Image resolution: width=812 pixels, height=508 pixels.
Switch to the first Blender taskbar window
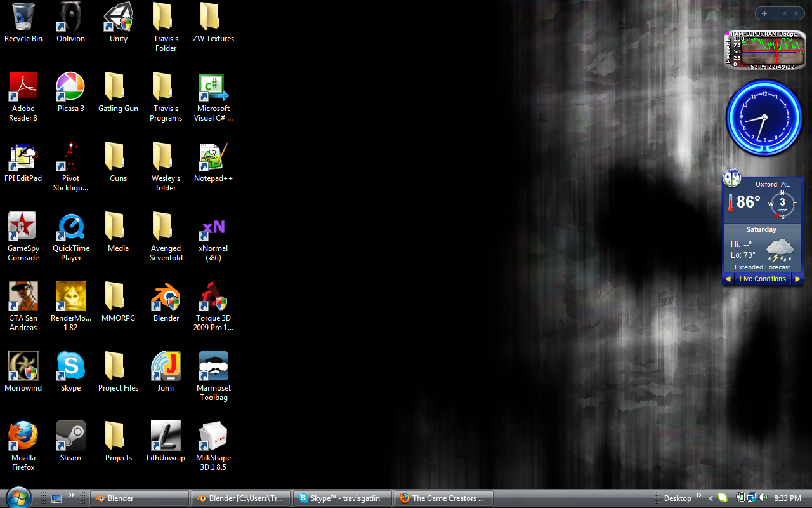pyautogui.click(x=140, y=498)
